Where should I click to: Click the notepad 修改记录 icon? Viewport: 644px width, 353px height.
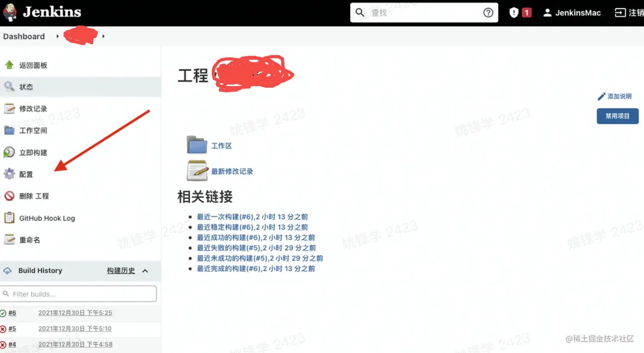9,109
